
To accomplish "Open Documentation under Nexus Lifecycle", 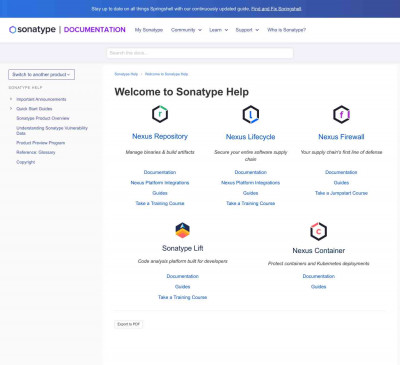I will (251, 172).
